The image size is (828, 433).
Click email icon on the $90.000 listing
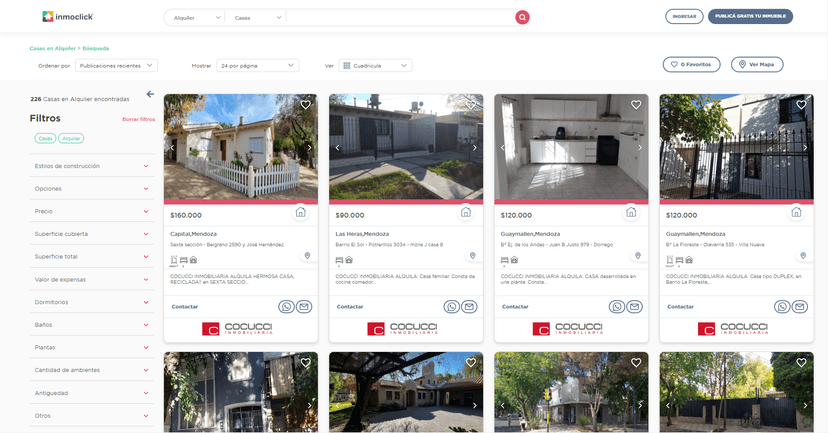pos(469,306)
